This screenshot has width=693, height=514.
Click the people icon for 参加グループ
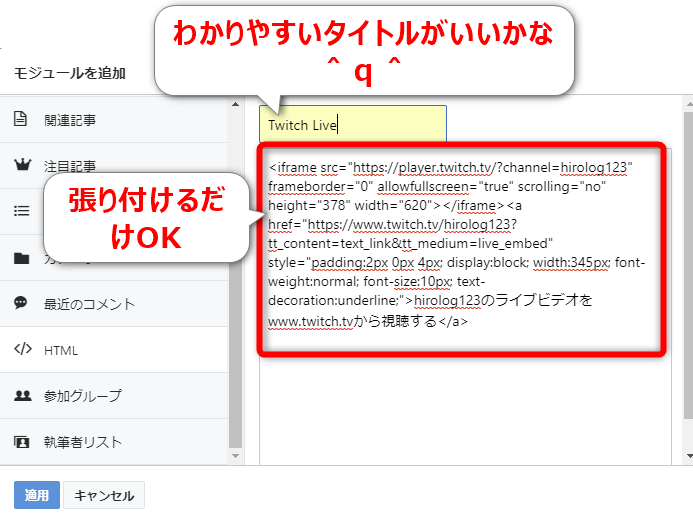pos(23,396)
